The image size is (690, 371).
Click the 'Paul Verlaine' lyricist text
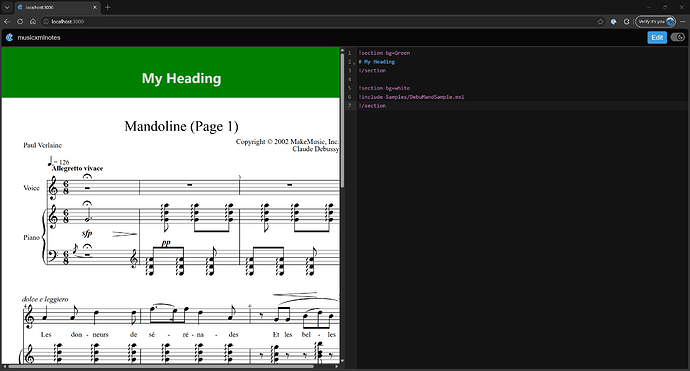pyautogui.click(x=42, y=145)
